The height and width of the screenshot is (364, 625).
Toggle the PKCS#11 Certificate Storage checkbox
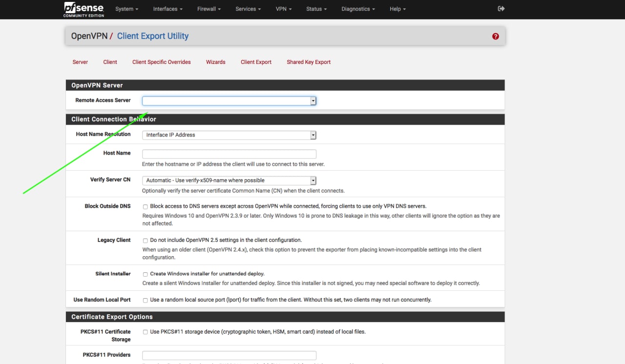coord(145,332)
